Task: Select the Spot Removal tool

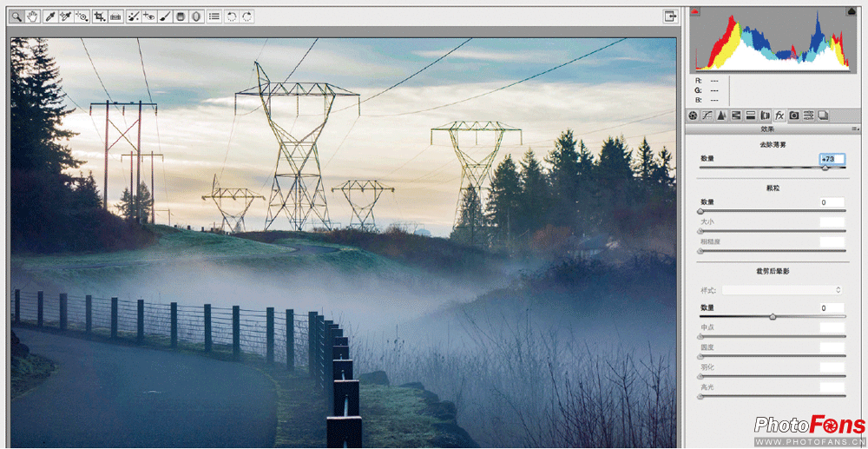Action: pos(134,17)
